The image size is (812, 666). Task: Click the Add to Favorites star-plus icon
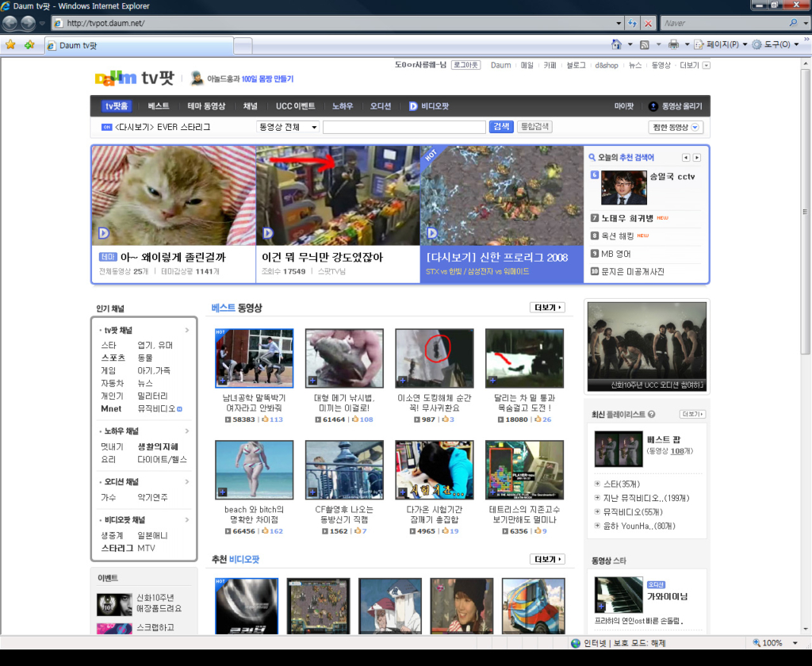point(29,45)
